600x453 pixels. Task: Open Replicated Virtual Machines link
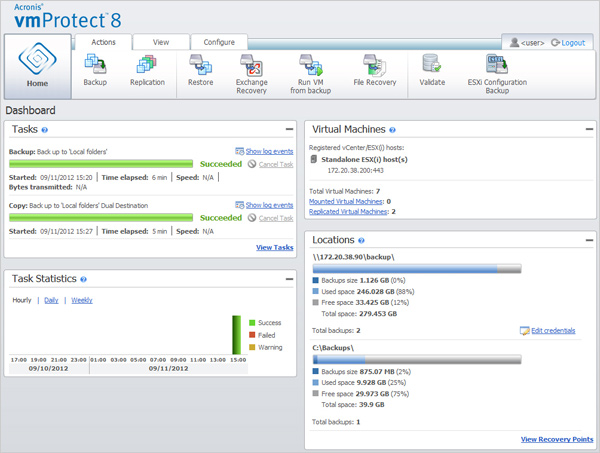pyautogui.click(x=348, y=212)
